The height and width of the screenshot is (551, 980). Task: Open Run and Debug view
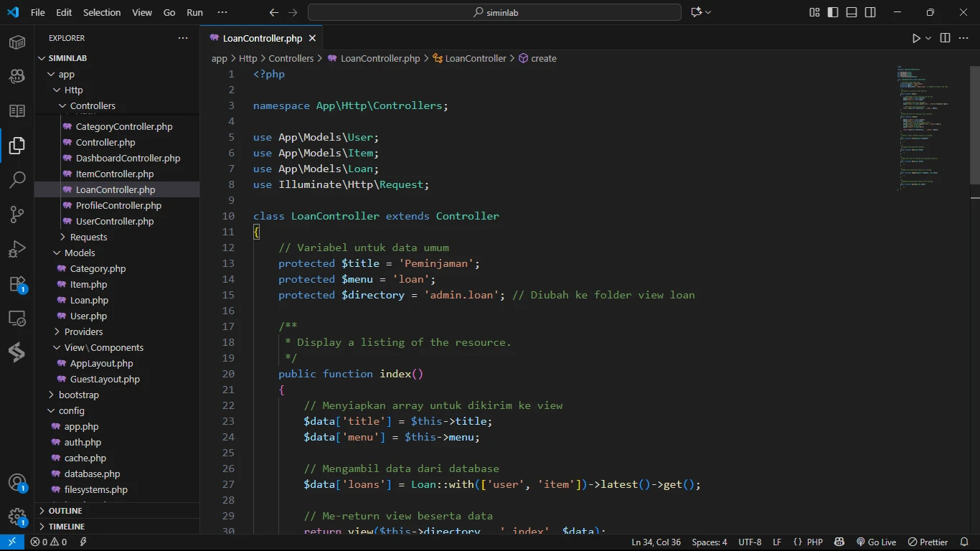[17, 249]
